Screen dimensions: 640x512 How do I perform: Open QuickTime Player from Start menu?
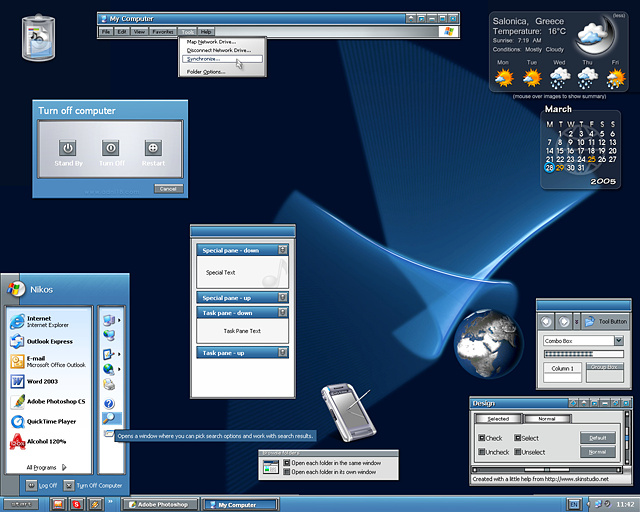click(x=52, y=421)
